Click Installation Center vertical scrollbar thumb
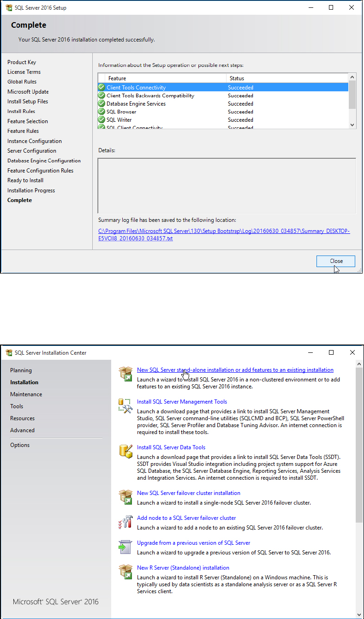Screen dimensions: 364x619 point(359,445)
